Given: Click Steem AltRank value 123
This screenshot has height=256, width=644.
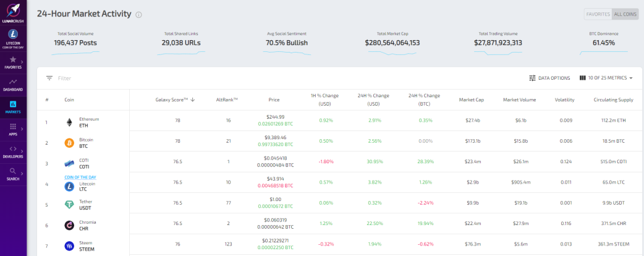Looking at the screenshot, I should [x=227, y=244].
